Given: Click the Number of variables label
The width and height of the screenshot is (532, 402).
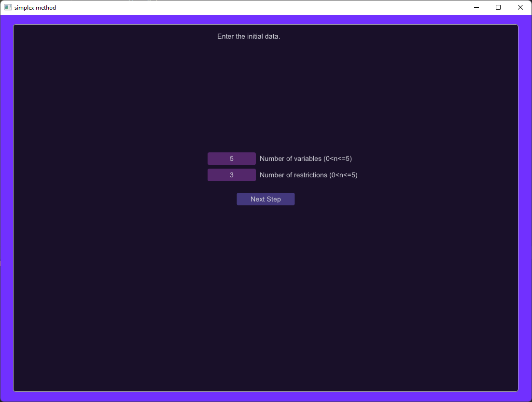Looking at the screenshot, I should click(306, 158).
